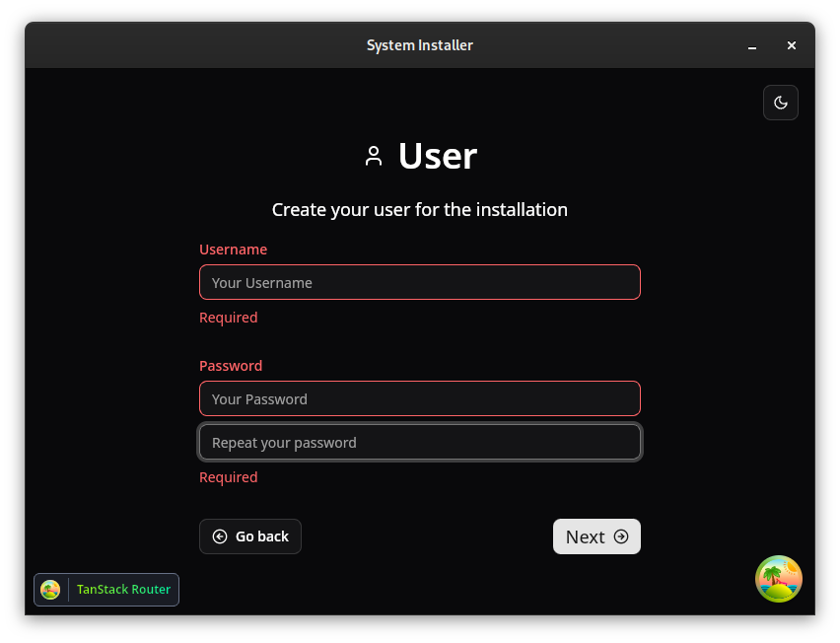Focus the Your Password field
The image size is (840, 643).
(x=420, y=398)
